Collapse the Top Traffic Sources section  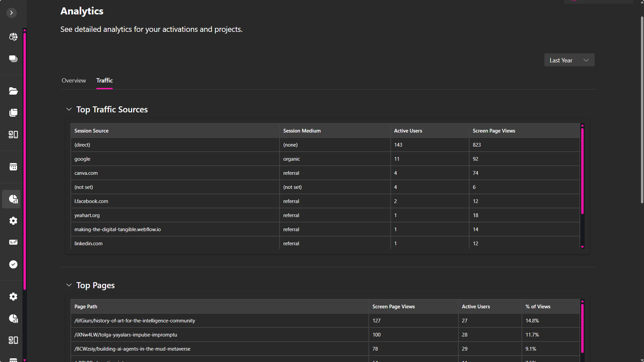[x=69, y=109]
